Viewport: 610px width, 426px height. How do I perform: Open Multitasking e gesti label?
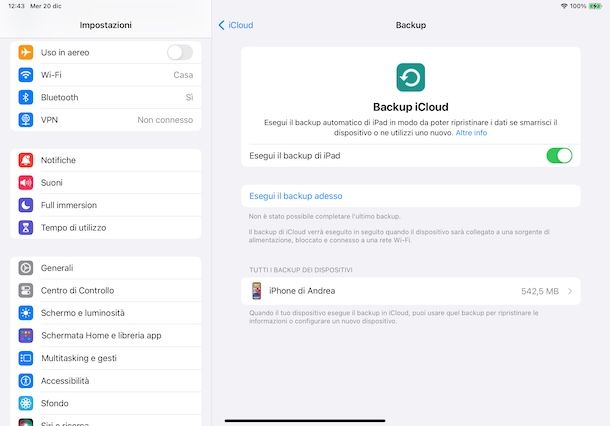(x=79, y=358)
